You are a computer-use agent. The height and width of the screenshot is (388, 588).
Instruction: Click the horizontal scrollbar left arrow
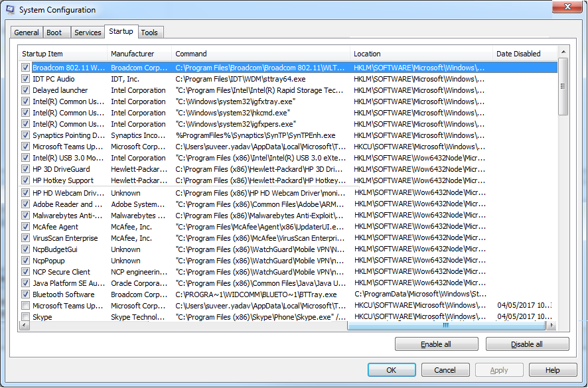[25, 326]
